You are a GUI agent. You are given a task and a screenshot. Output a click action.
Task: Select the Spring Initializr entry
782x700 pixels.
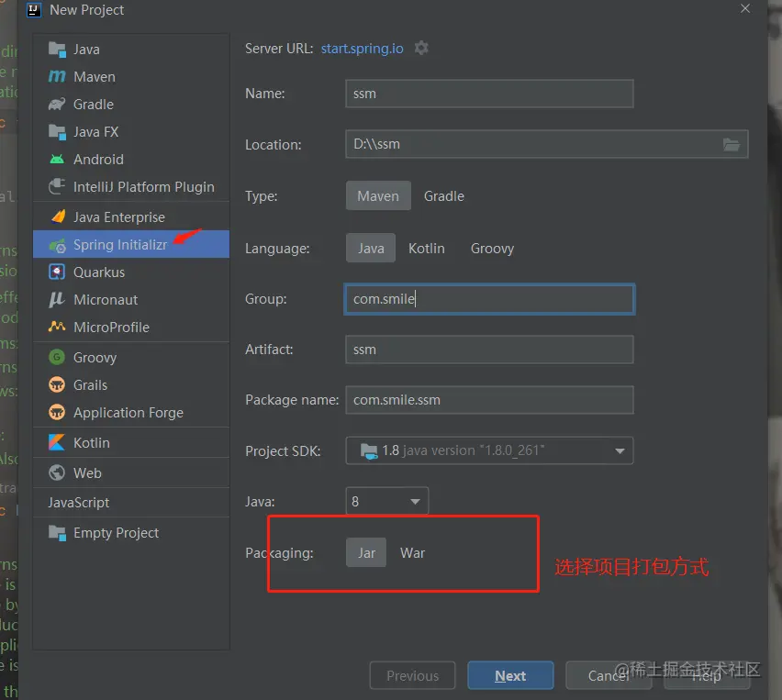click(x=131, y=244)
